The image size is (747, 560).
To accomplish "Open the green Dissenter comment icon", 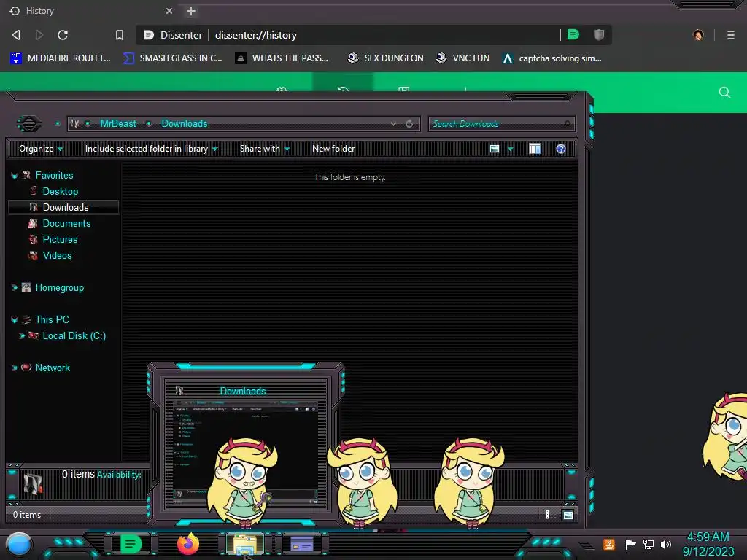I will tap(573, 34).
